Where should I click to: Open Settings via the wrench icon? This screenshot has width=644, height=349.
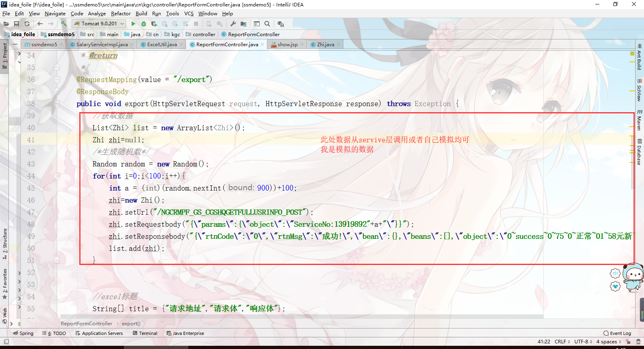click(233, 24)
